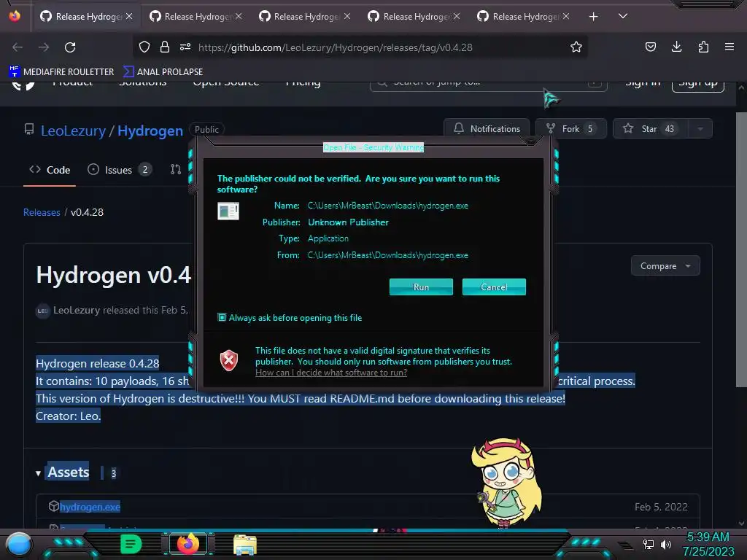Bookmark this page with the star icon
The height and width of the screenshot is (560, 747).
(576, 47)
